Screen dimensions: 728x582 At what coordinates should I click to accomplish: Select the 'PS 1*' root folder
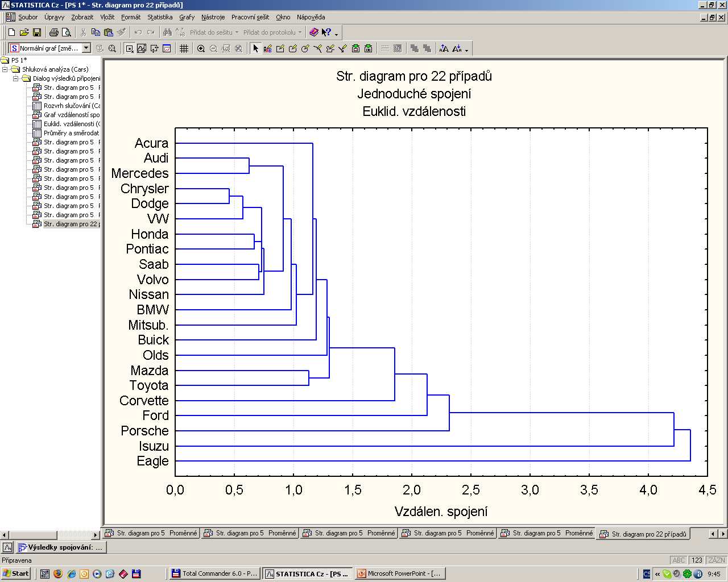pos(14,60)
